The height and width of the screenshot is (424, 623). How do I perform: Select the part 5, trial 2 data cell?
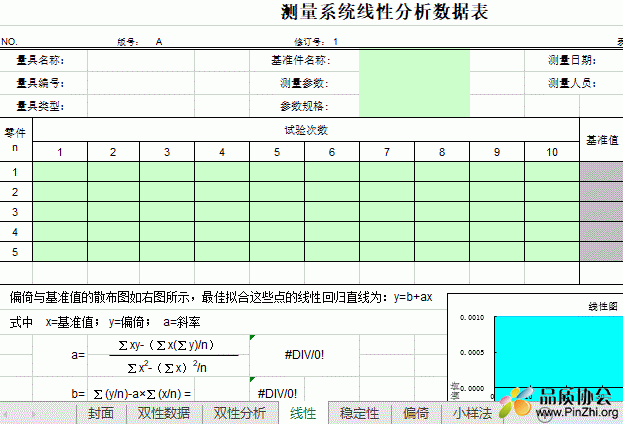[x=113, y=251]
